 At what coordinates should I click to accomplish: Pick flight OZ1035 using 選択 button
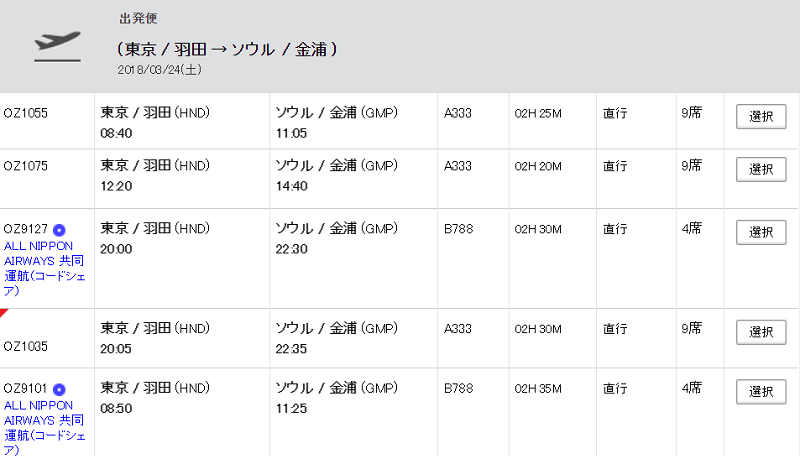point(761,332)
